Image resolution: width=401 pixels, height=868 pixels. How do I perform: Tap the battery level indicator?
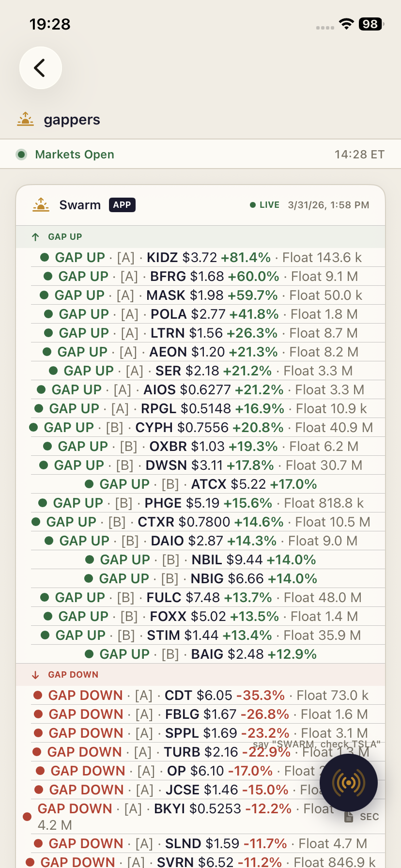[371, 24]
